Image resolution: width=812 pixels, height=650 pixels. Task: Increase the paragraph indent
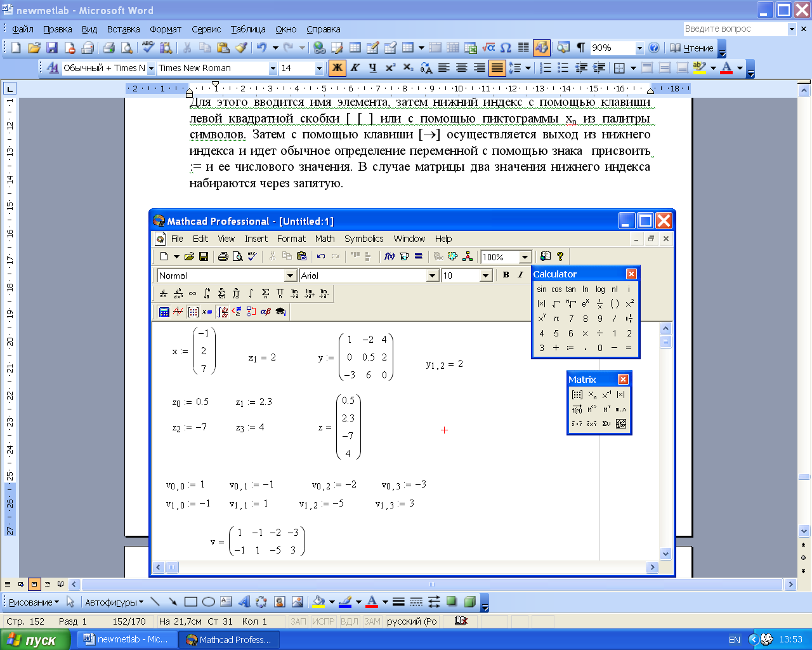pos(598,68)
